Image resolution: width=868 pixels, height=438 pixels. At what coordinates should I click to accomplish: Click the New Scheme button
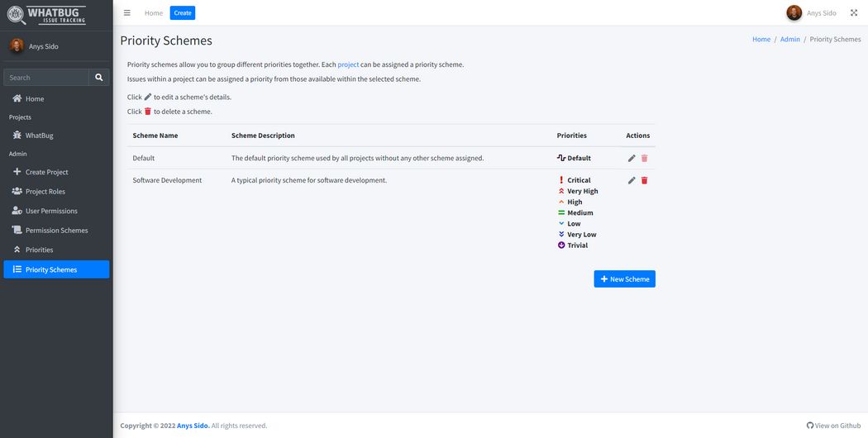click(624, 279)
